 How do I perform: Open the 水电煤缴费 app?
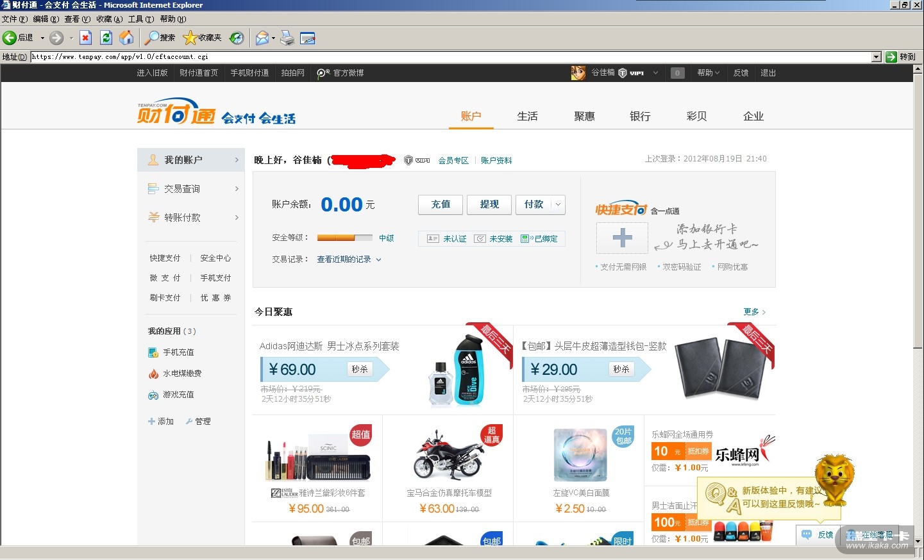pos(175,374)
